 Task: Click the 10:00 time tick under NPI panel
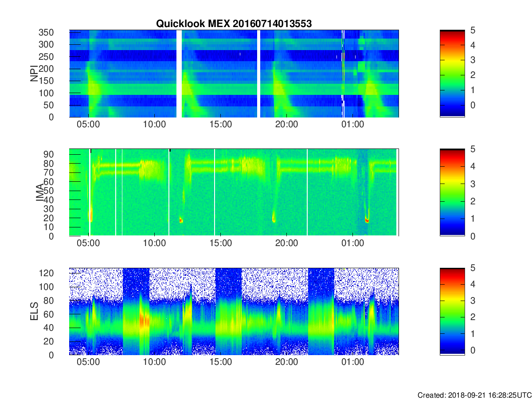[x=155, y=125]
